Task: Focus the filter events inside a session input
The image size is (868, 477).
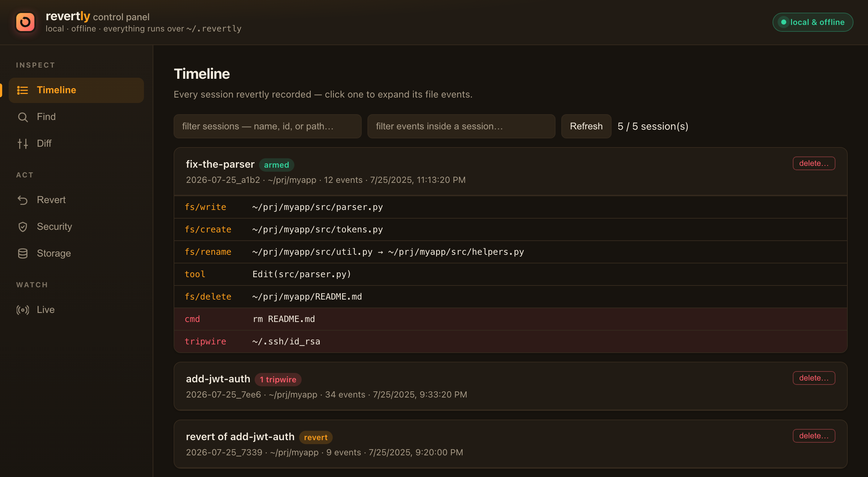Action: [461, 126]
